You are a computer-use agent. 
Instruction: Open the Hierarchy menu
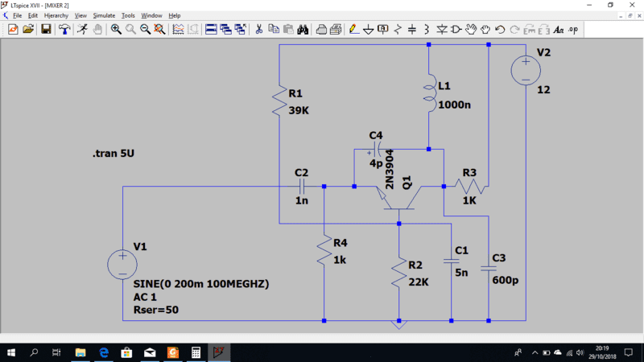pyautogui.click(x=56, y=15)
